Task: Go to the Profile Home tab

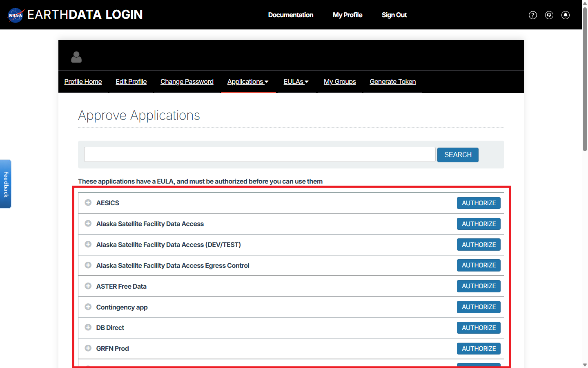Action: (83, 82)
